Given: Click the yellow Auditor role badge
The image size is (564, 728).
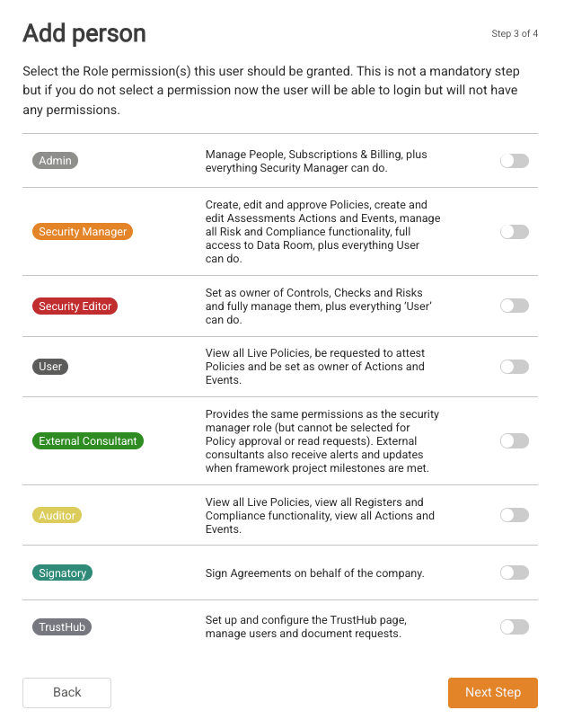Looking at the screenshot, I should pos(57,516).
